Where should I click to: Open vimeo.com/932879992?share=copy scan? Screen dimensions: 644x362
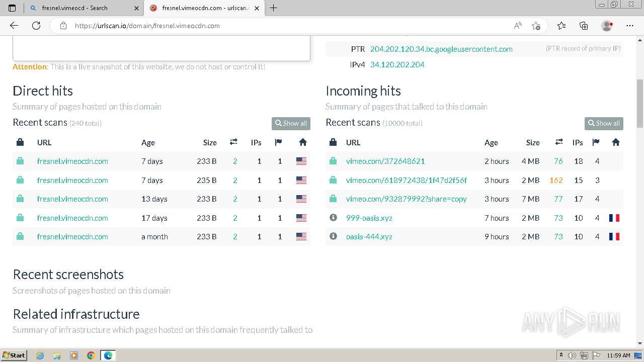[407, 199]
